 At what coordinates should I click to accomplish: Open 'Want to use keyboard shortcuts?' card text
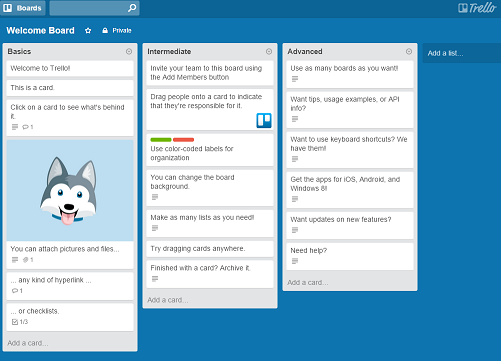(349, 144)
